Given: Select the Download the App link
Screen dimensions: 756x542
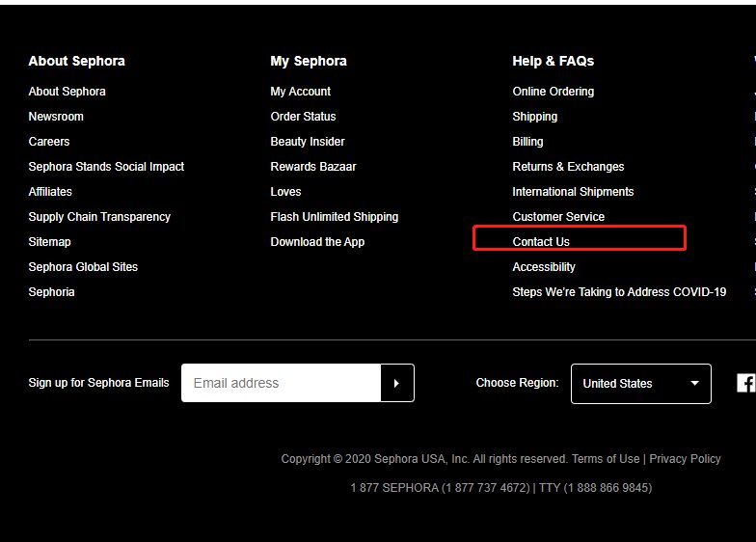Looking at the screenshot, I should click(318, 242).
